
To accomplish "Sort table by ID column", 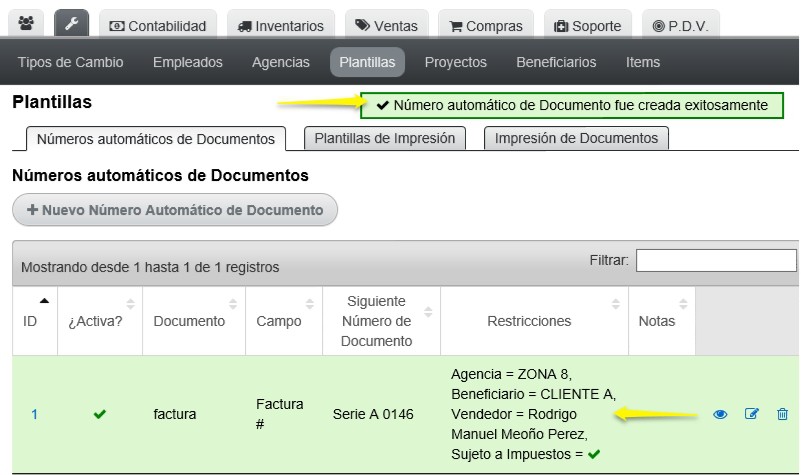I will pyautogui.click(x=35, y=321).
